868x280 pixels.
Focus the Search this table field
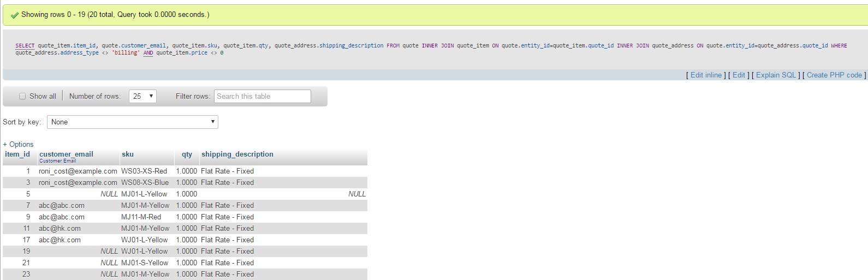pyautogui.click(x=263, y=97)
